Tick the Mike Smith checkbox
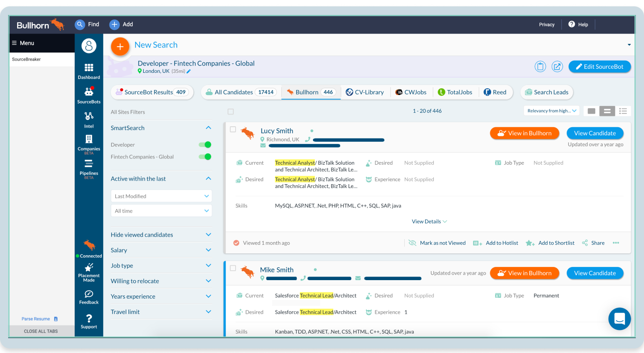 [233, 268]
